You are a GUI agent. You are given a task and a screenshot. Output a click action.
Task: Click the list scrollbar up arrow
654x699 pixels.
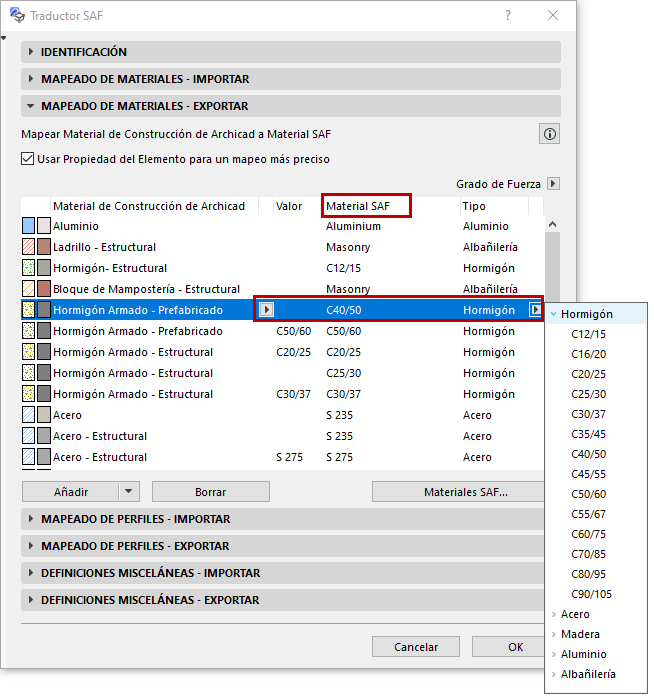coord(552,224)
